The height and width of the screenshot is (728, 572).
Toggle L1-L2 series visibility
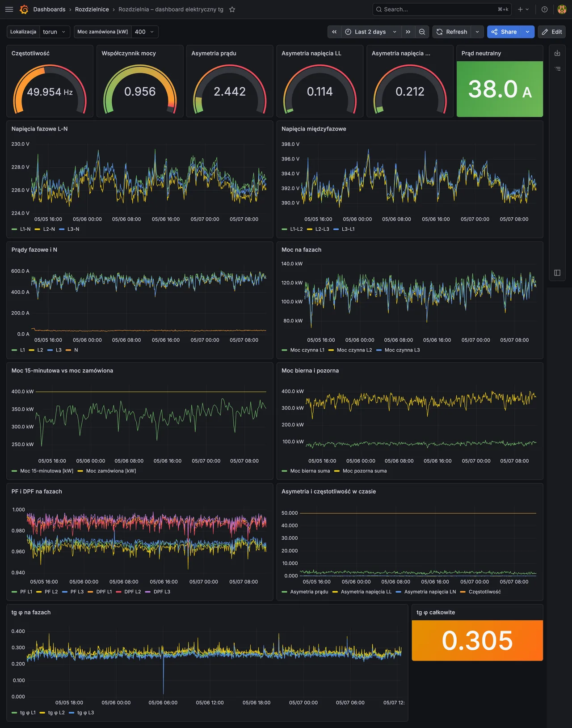(296, 229)
